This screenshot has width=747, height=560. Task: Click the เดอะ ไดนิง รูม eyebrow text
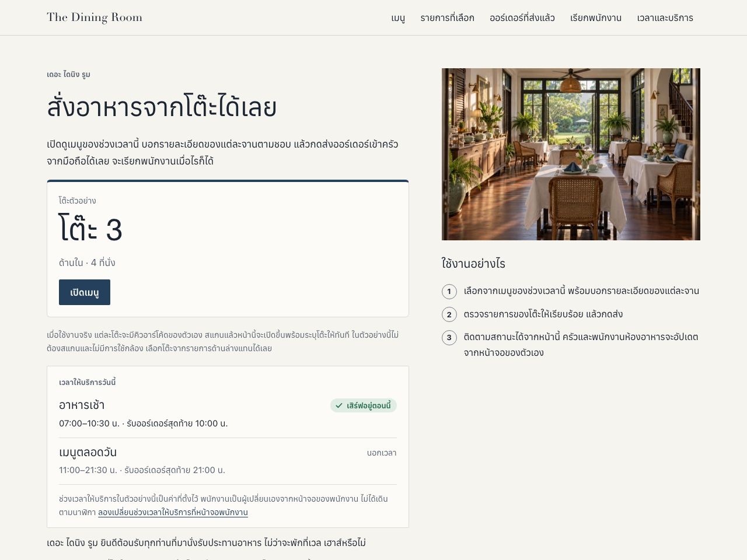coord(68,75)
